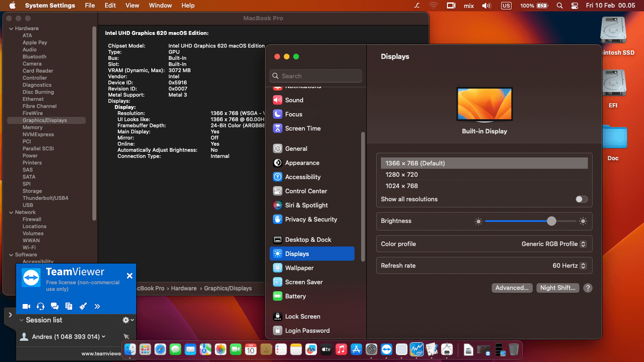Open the View menu
Screen dimensions: 644x362
[132, 6]
